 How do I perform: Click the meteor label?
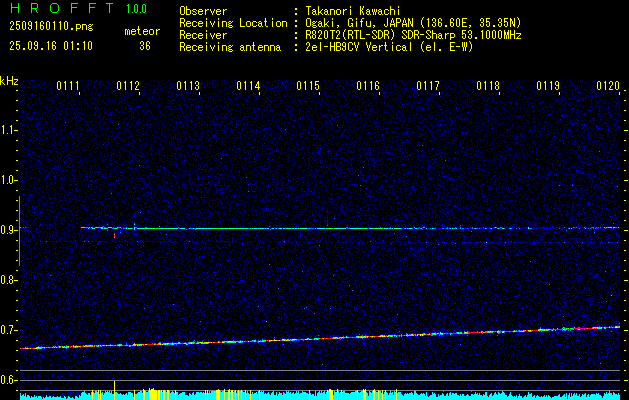click(x=142, y=31)
